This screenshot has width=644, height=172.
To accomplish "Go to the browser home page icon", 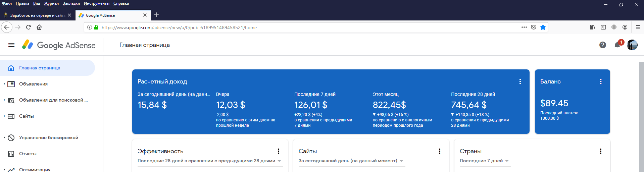I will click(39, 27).
